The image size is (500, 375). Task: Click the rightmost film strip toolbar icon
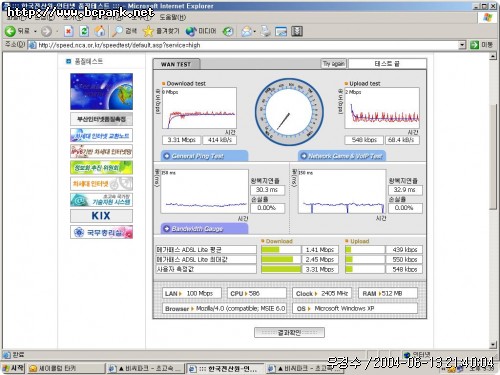pos(297,32)
